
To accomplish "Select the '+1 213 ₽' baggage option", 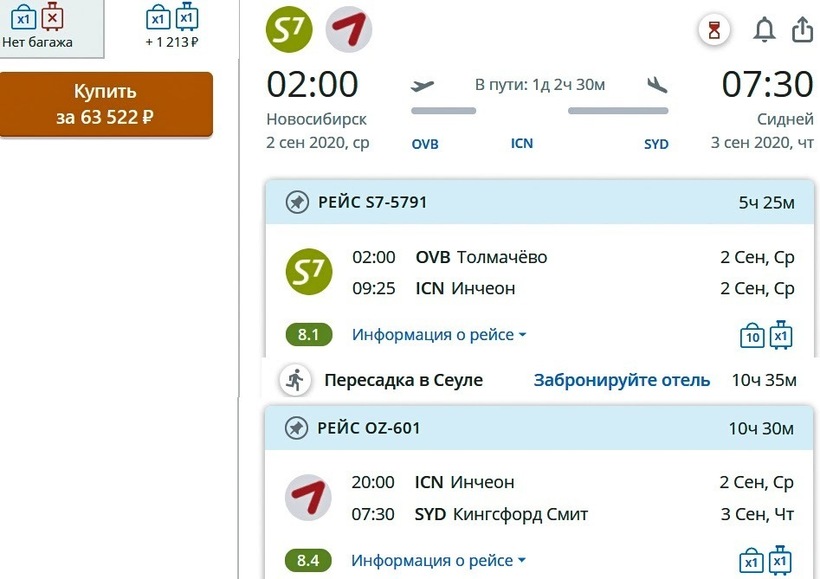I will pos(171,27).
